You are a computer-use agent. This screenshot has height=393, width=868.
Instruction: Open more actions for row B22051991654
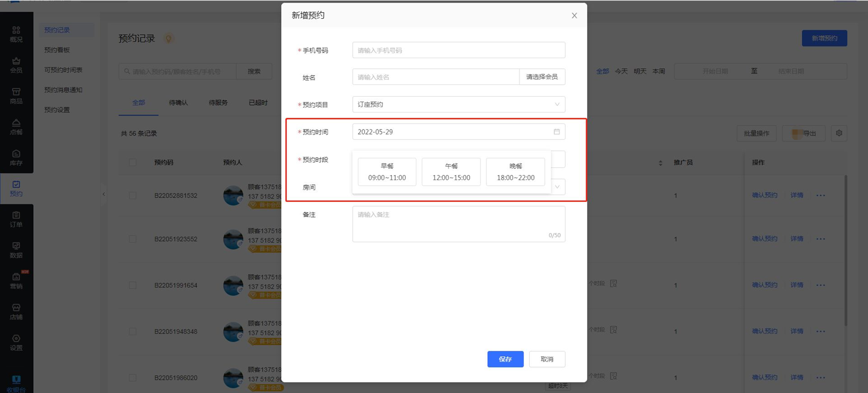point(821,285)
